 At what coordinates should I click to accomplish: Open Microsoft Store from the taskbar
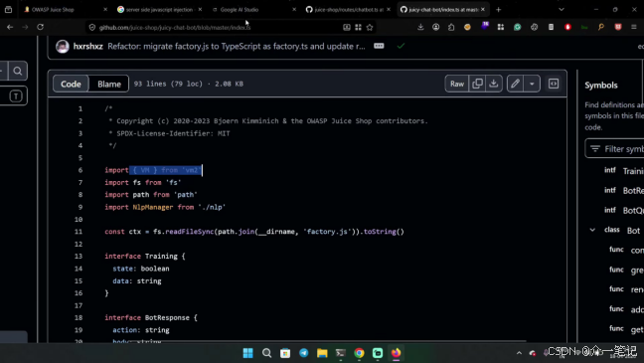coord(285,353)
